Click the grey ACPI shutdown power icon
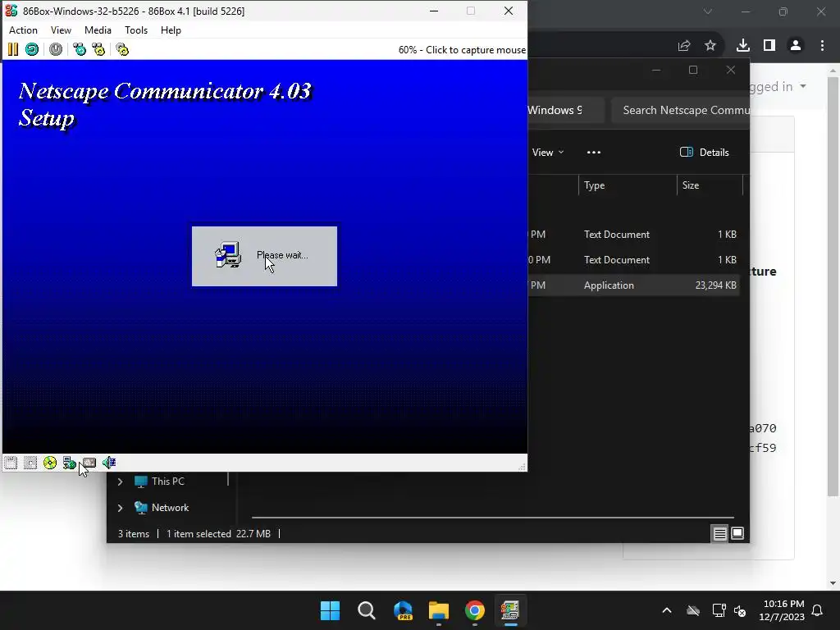840x630 pixels. click(x=56, y=50)
